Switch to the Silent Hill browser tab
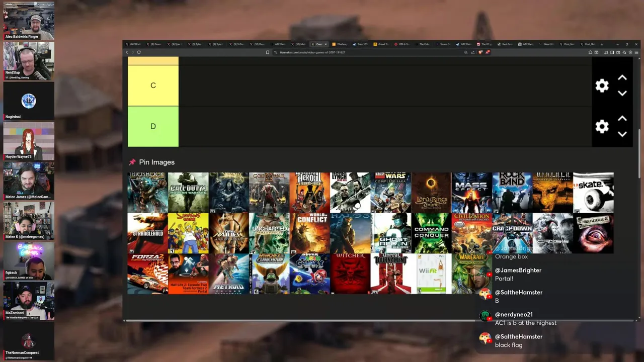 [547, 44]
